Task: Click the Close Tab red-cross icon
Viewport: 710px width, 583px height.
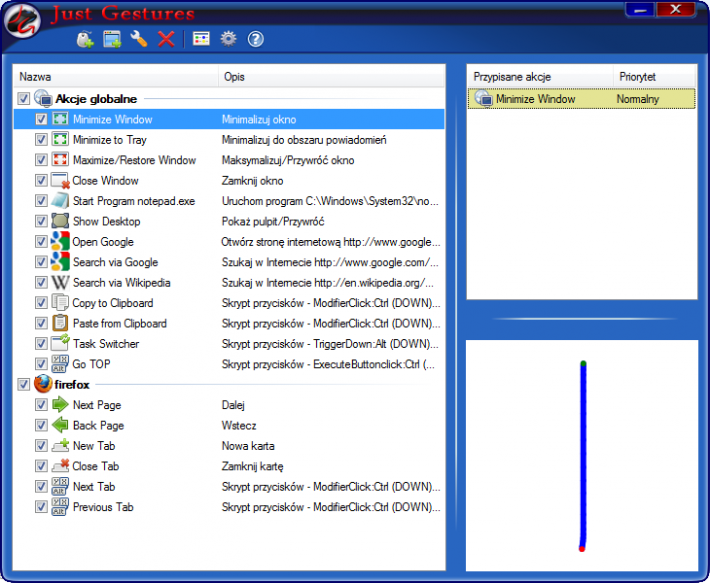Action: tap(60, 466)
